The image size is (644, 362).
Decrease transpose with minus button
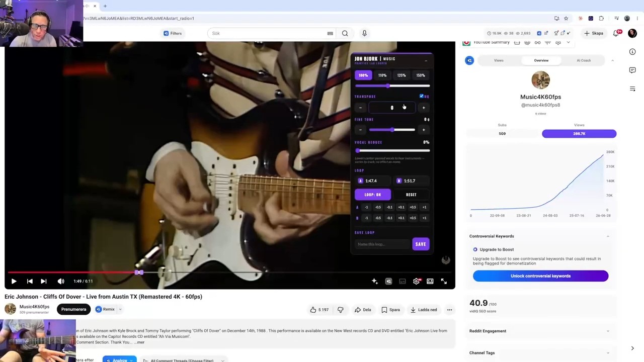click(360, 108)
